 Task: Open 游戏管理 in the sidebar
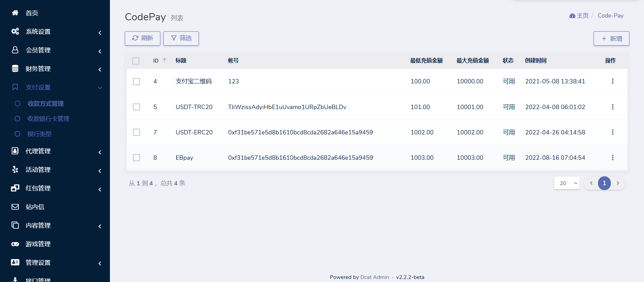(38, 244)
